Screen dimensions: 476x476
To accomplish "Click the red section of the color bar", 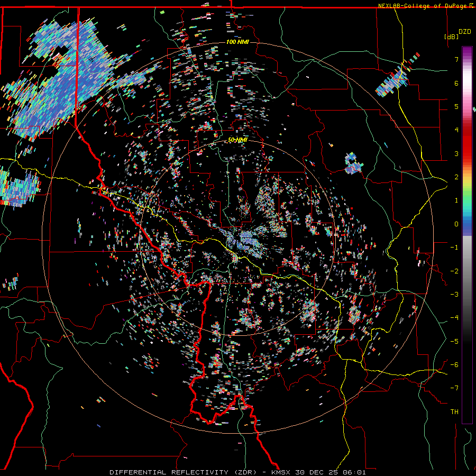I will (x=467, y=143).
